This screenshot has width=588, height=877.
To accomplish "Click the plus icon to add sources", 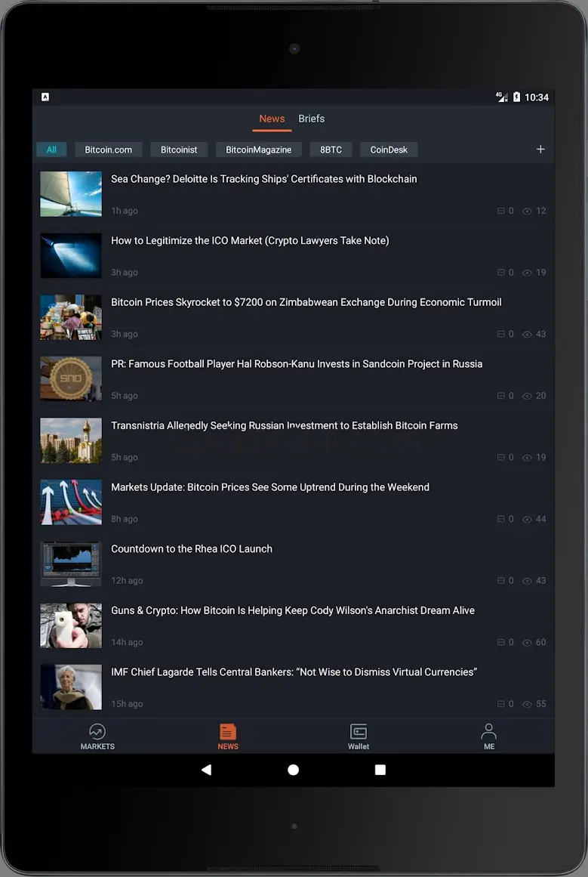I will [540, 150].
